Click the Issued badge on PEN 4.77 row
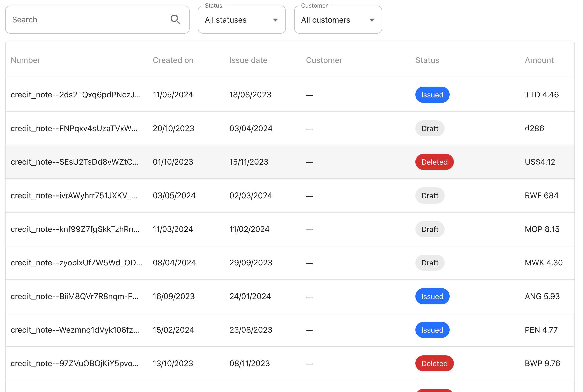583x392 pixels. click(x=432, y=330)
